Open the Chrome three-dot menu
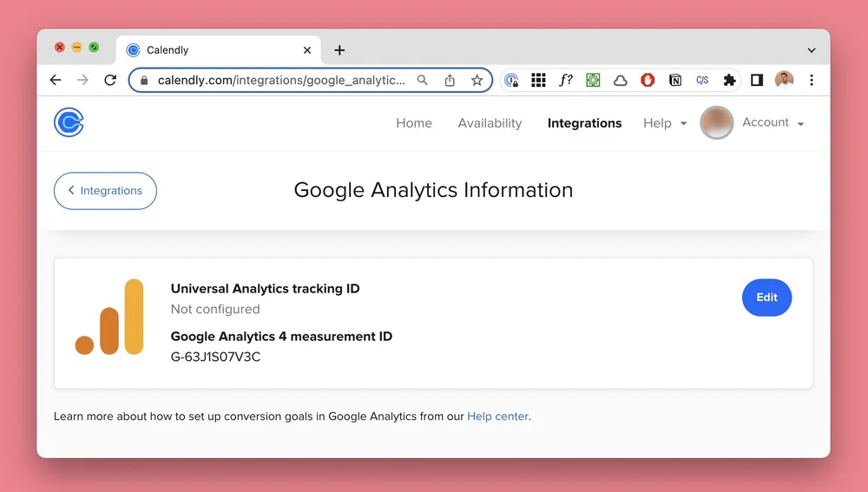Screen dimensions: 868x492 (x=812, y=80)
